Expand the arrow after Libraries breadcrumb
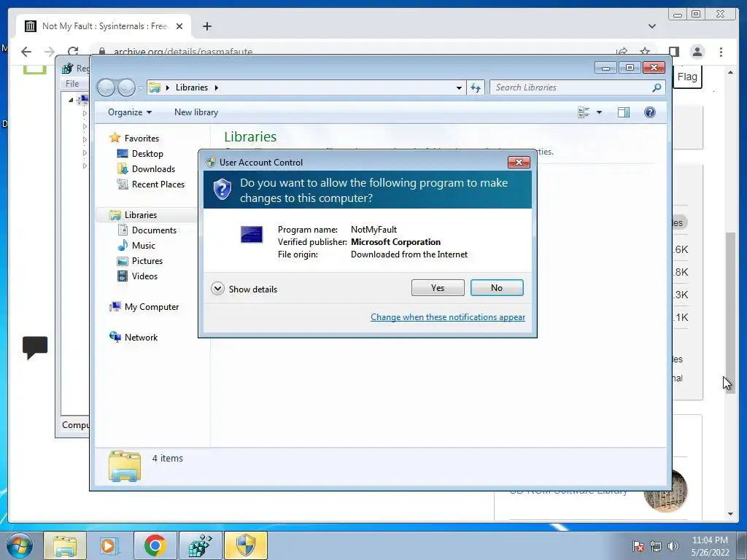 click(x=216, y=87)
